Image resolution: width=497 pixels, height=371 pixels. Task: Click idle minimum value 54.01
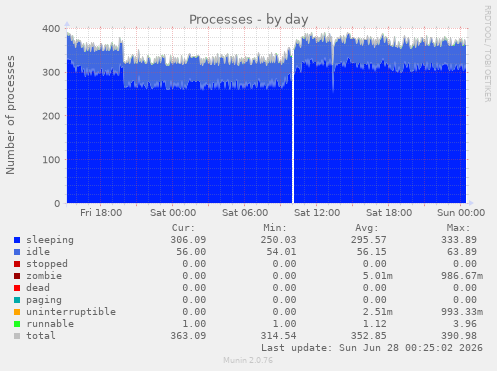pyautogui.click(x=281, y=252)
